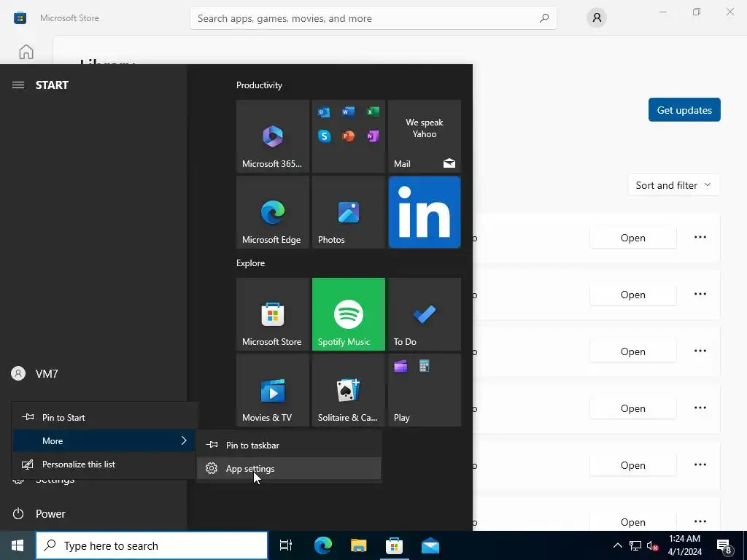Click Open button below Sort and filter
Viewport: 747px width, 560px height.
coord(632,238)
